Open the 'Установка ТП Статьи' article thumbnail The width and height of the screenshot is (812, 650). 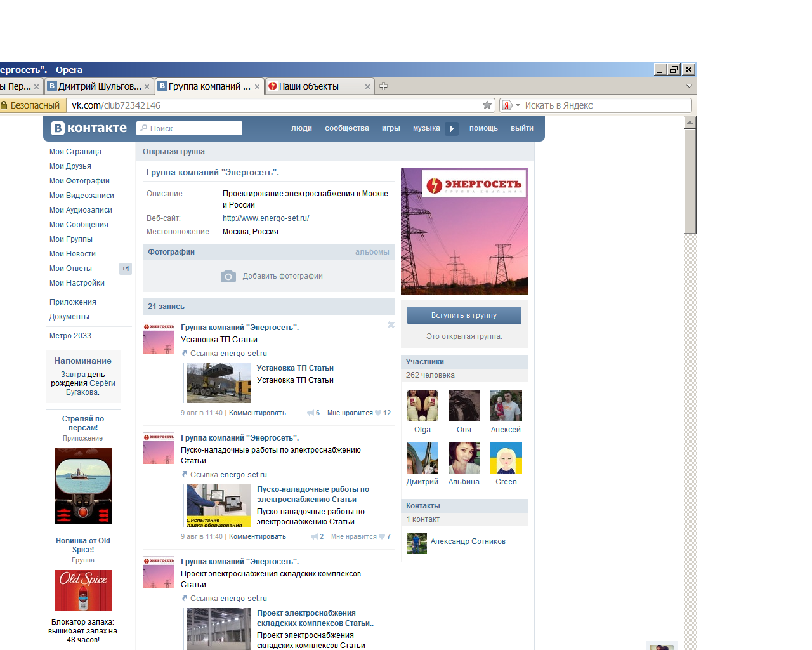(219, 383)
